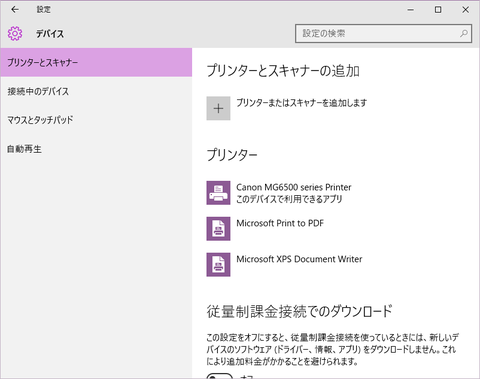Viewport: 480px width, 379px height.
Task: Close the 設定 window
Action: pos(465,10)
